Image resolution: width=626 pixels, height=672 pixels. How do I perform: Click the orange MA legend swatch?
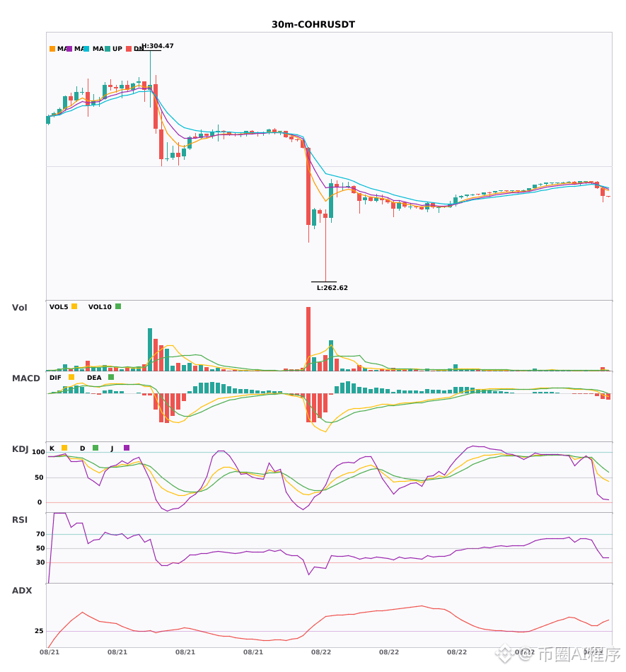tap(52, 49)
